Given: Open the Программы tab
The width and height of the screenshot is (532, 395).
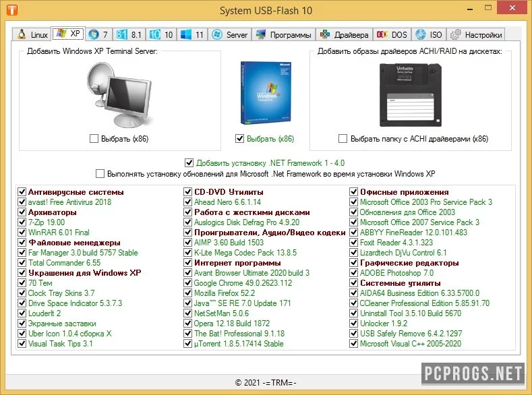Looking at the screenshot, I should 284,34.
